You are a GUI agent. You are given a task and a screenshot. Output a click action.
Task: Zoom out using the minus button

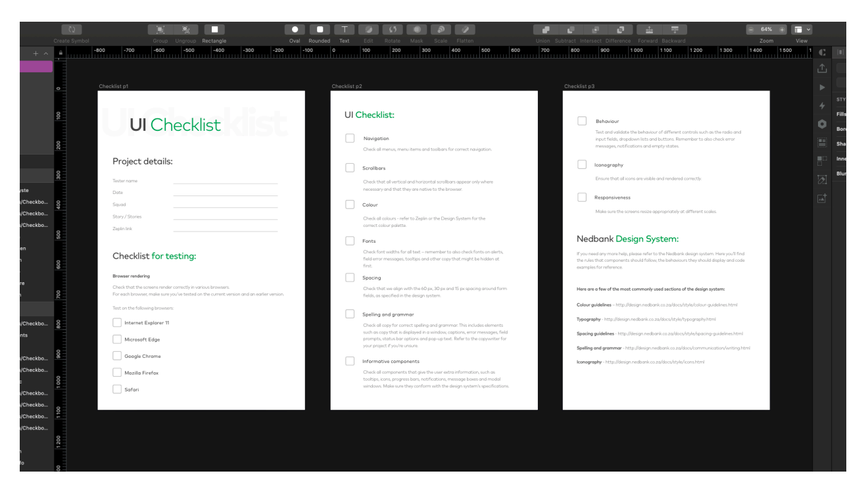pos(751,30)
